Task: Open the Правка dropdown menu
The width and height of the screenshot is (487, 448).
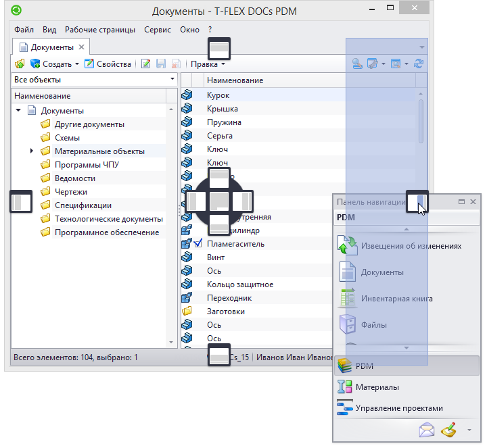Action: (x=208, y=64)
